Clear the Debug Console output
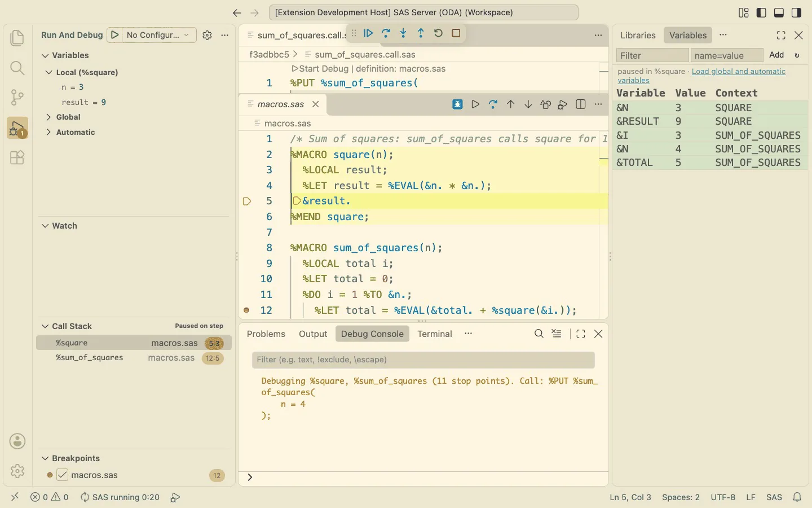Image resolution: width=812 pixels, height=508 pixels. 557,334
